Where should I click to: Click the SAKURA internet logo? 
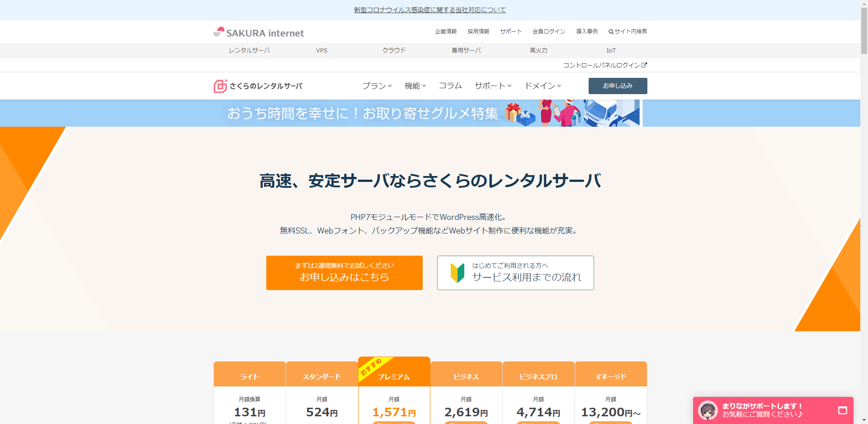coord(259,33)
